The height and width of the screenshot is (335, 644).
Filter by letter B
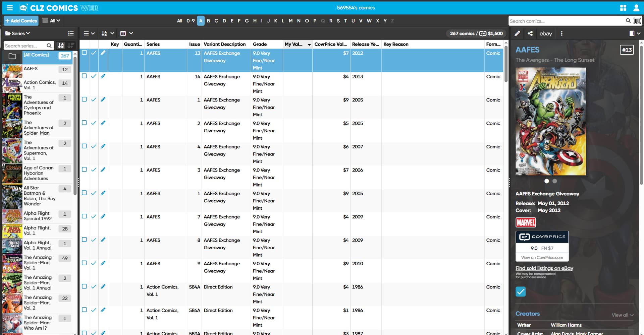[208, 21]
